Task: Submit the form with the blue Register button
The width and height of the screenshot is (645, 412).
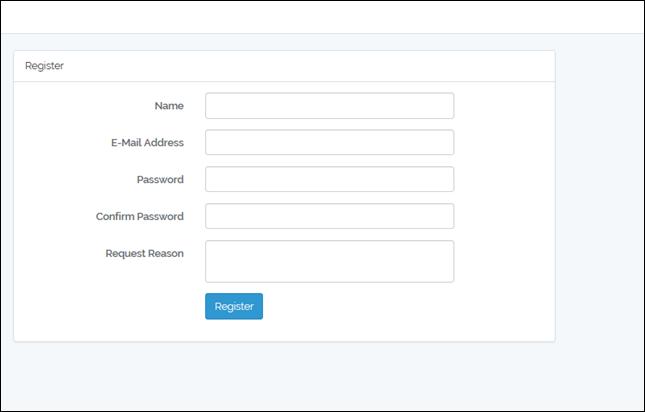Action: pos(234,306)
